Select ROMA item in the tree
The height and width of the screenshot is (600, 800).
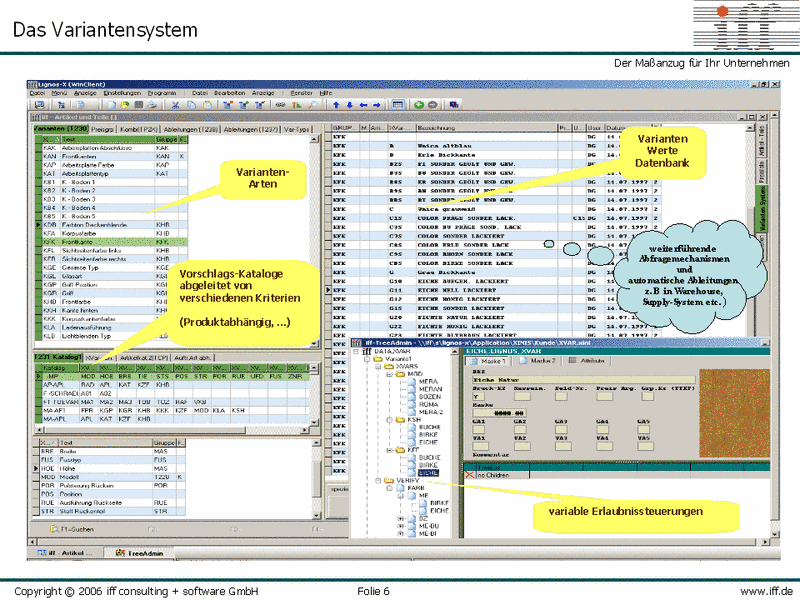429,405
